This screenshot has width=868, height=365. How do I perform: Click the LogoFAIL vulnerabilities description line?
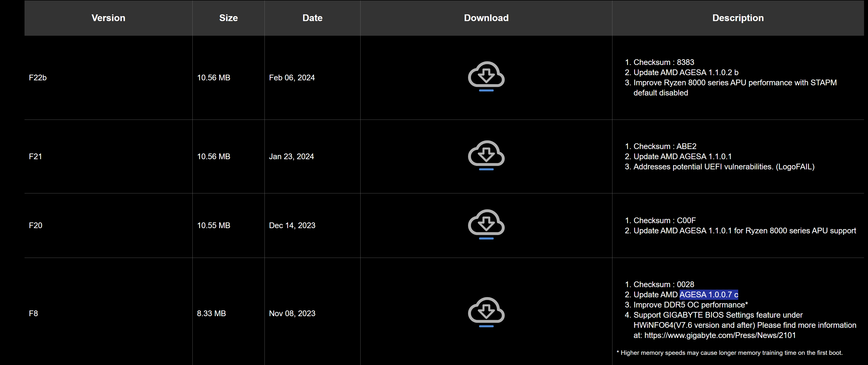click(723, 167)
